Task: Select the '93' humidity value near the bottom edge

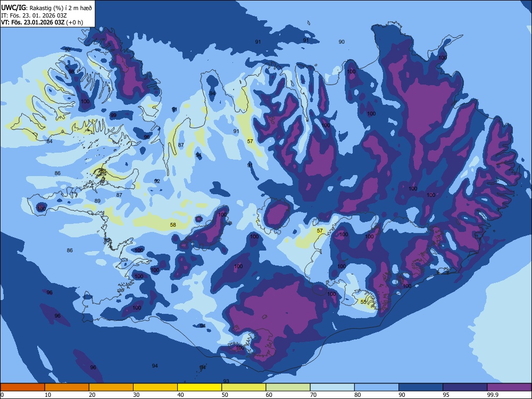Action: (x=226, y=381)
